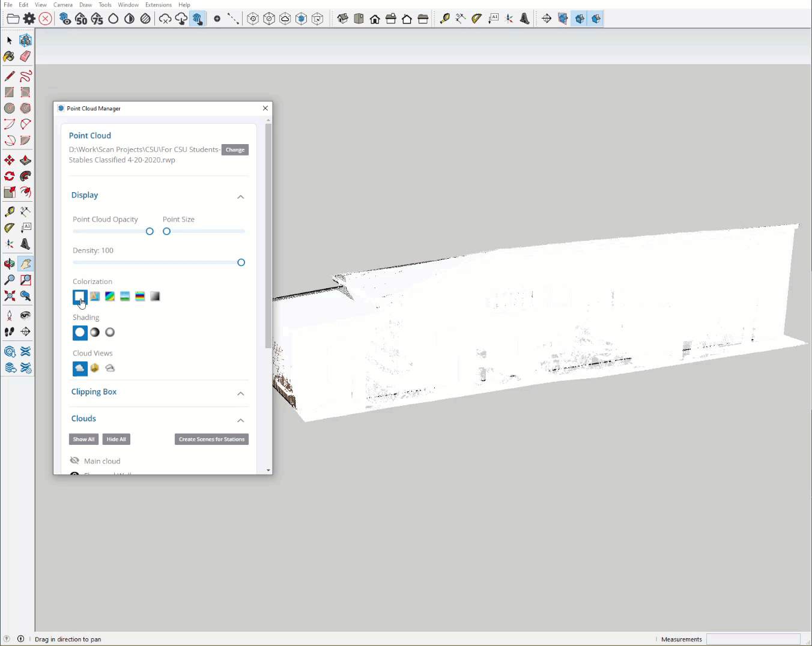Activate the Orbit tool
Image resolution: width=812 pixels, height=646 pixels.
tap(10, 264)
